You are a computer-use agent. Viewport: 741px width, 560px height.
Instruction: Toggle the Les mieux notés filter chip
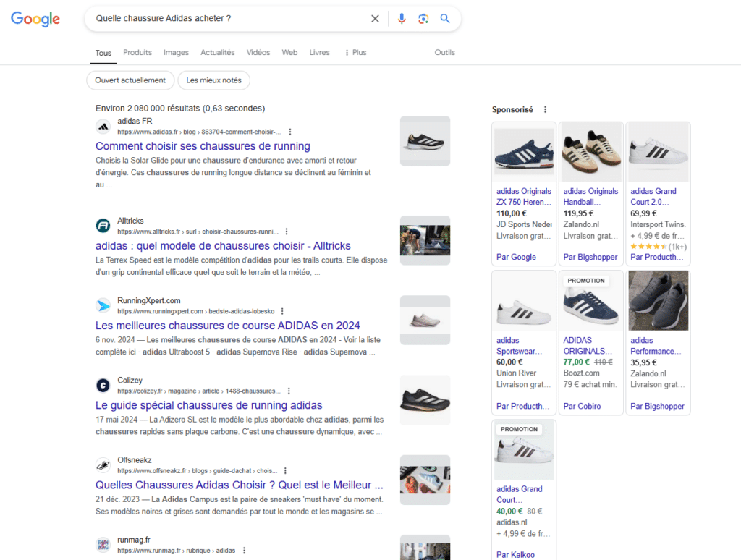pyautogui.click(x=213, y=80)
